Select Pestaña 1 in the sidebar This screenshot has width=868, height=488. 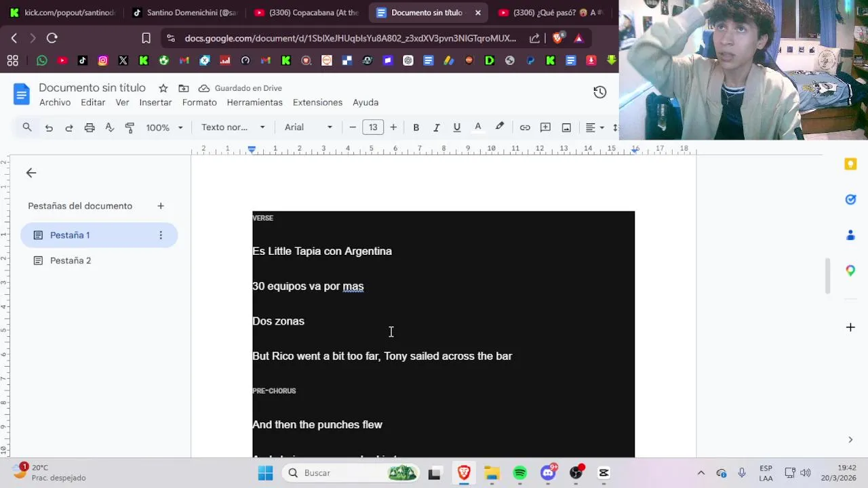tap(99, 235)
